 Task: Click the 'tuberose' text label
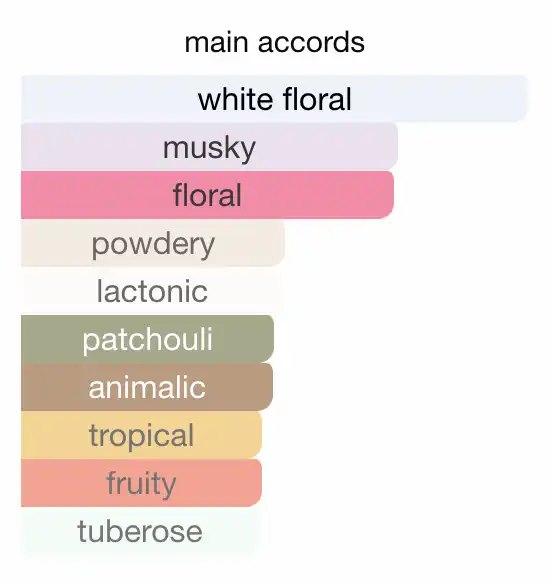pyautogui.click(x=140, y=531)
